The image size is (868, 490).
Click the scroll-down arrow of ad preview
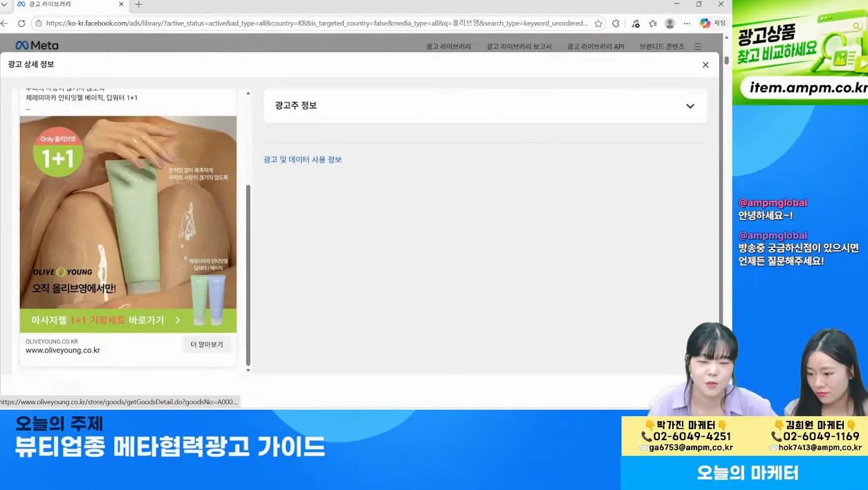click(x=248, y=370)
